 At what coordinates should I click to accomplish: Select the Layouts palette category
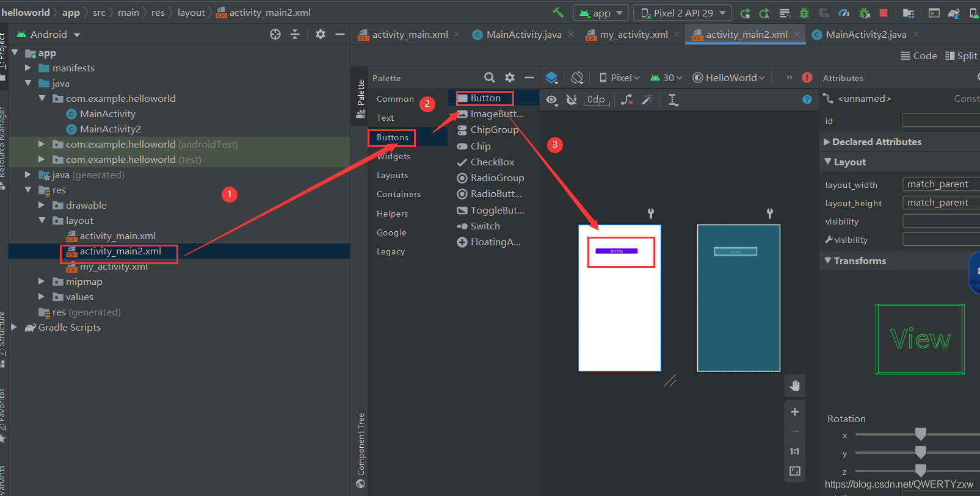[392, 175]
